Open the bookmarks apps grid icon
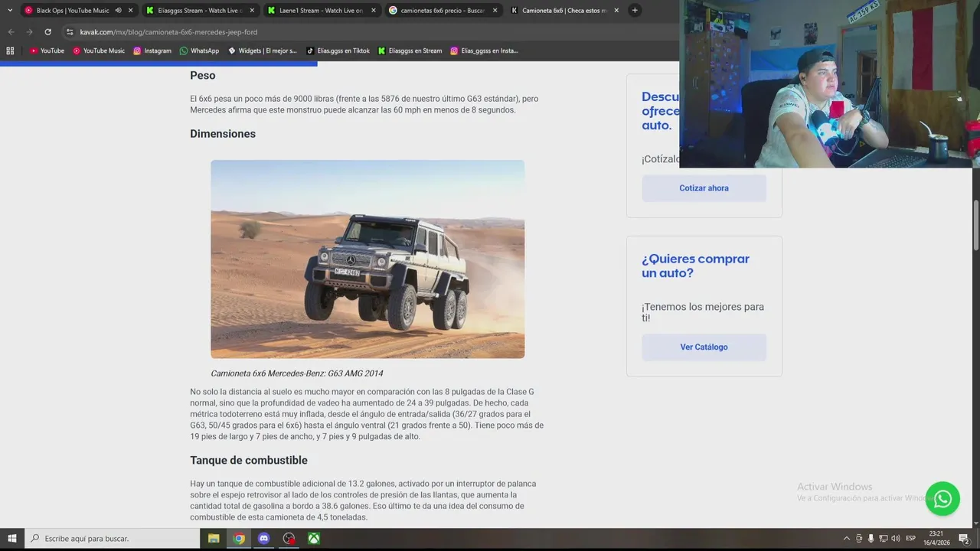 click(10, 51)
